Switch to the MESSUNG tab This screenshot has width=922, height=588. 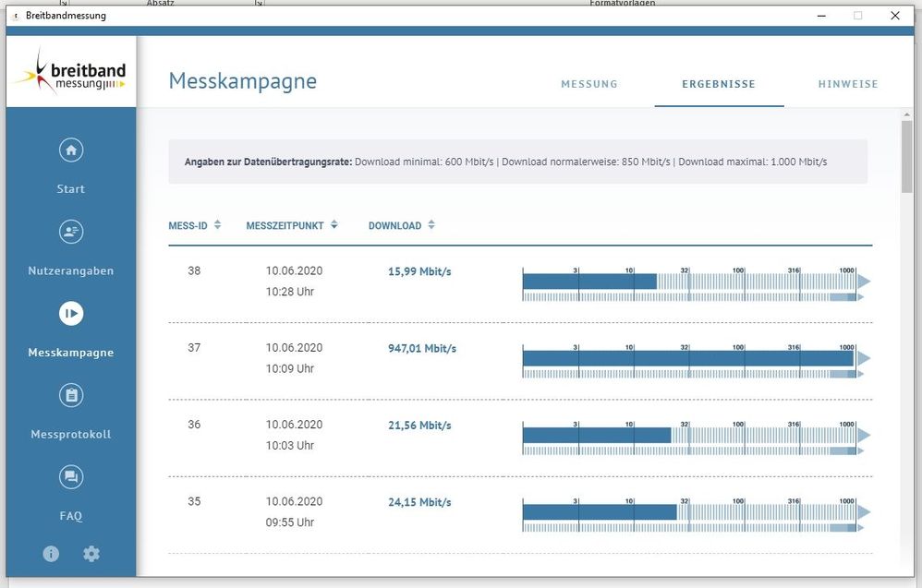[x=589, y=84]
